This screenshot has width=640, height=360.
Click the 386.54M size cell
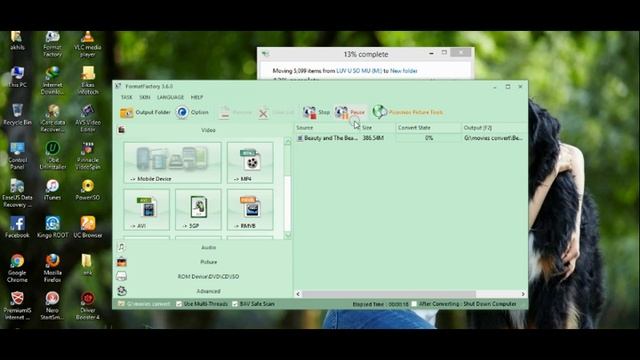[x=373, y=138]
